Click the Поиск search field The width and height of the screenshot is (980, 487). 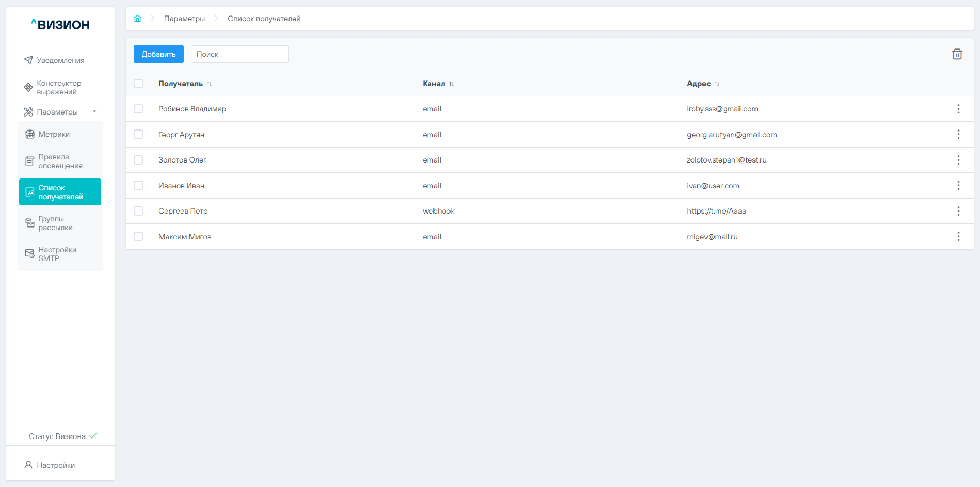240,54
